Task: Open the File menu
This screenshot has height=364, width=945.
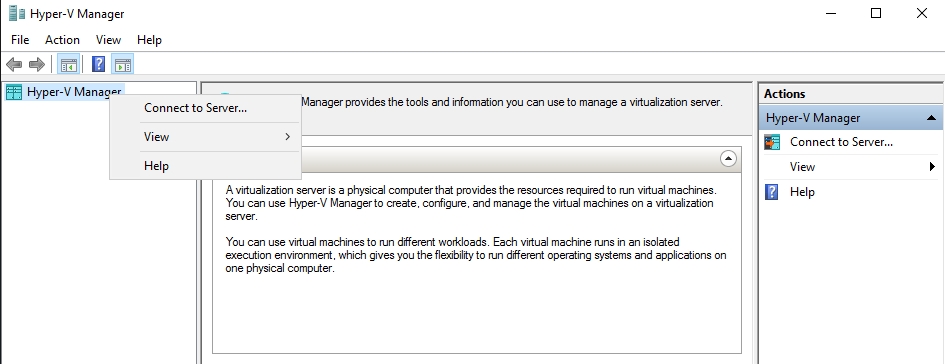Action: (x=20, y=40)
